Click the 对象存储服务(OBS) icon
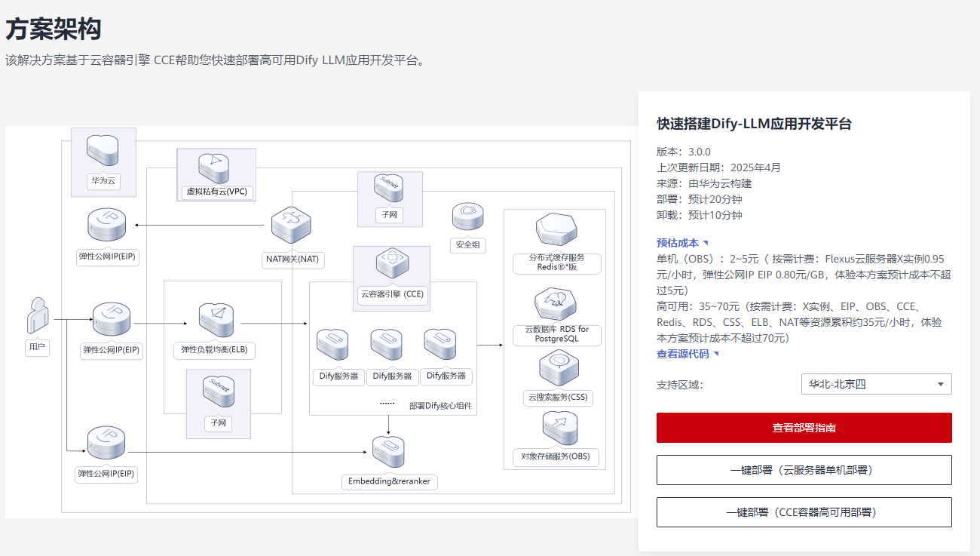This screenshot has height=556, width=980. (x=560, y=428)
